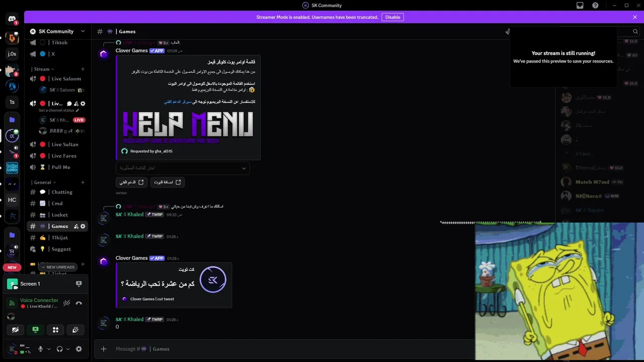The height and width of the screenshot is (362, 644).
Task: Open microphone input options arrow
Action: coord(49,349)
